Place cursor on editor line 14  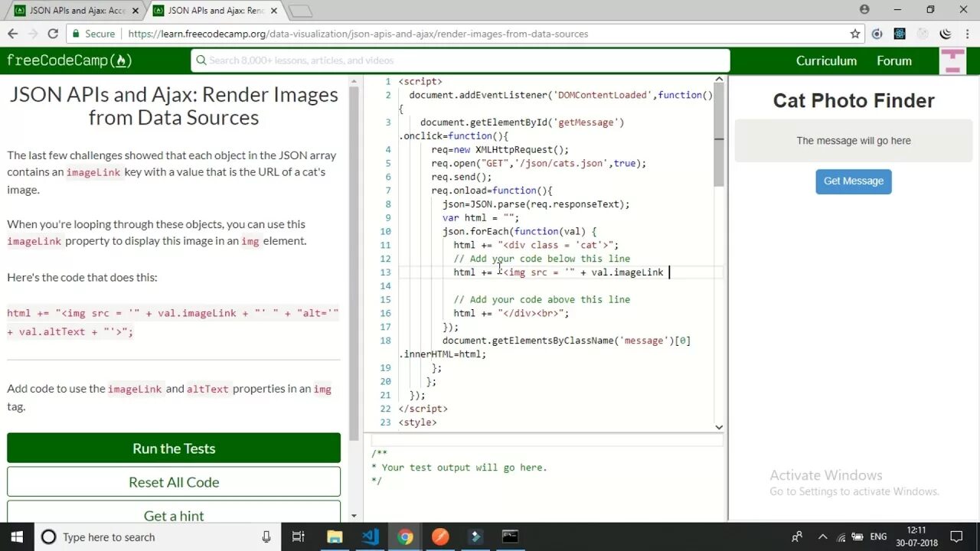pyautogui.click(x=559, y=286)
